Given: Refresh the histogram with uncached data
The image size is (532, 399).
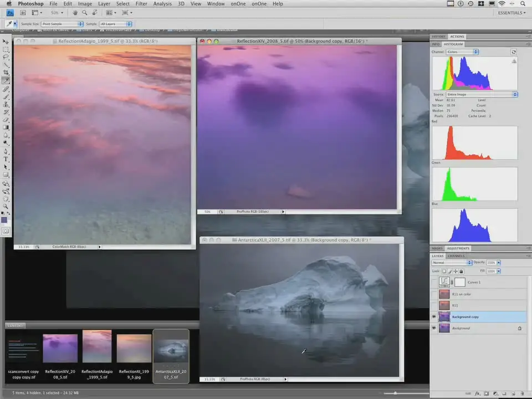Looking at the screenshot, I should coord(514,52).
